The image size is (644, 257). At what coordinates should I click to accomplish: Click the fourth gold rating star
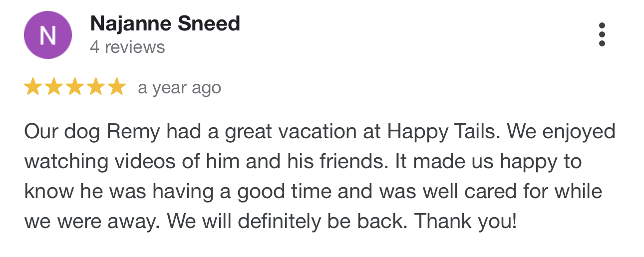[x=96, y=87]
